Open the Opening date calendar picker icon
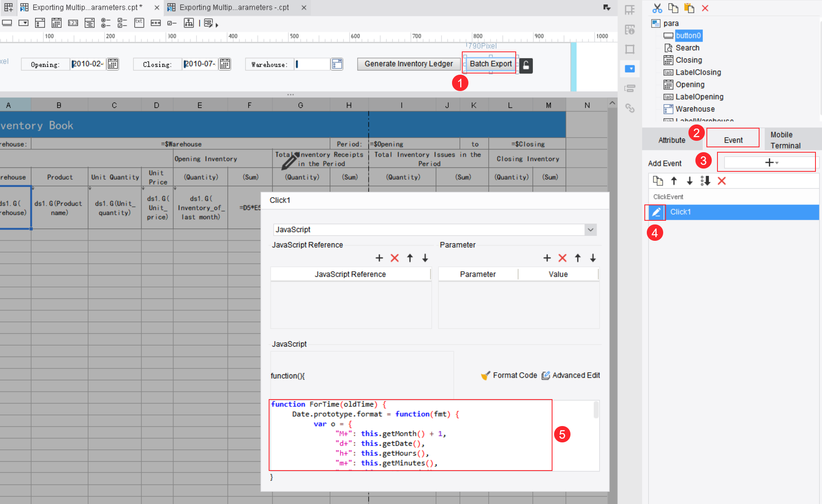 tap(113, 64)
